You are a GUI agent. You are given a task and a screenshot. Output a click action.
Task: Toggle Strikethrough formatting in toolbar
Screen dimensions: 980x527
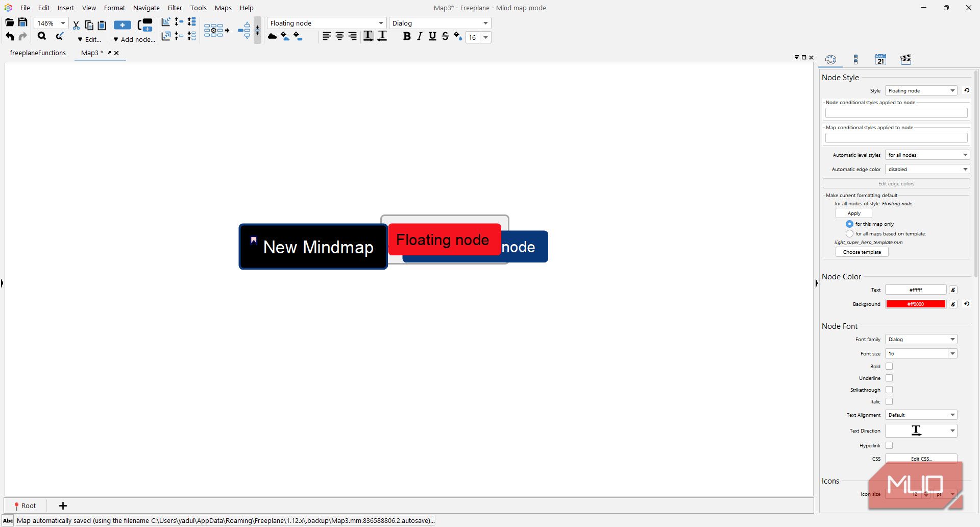point(445,36)
